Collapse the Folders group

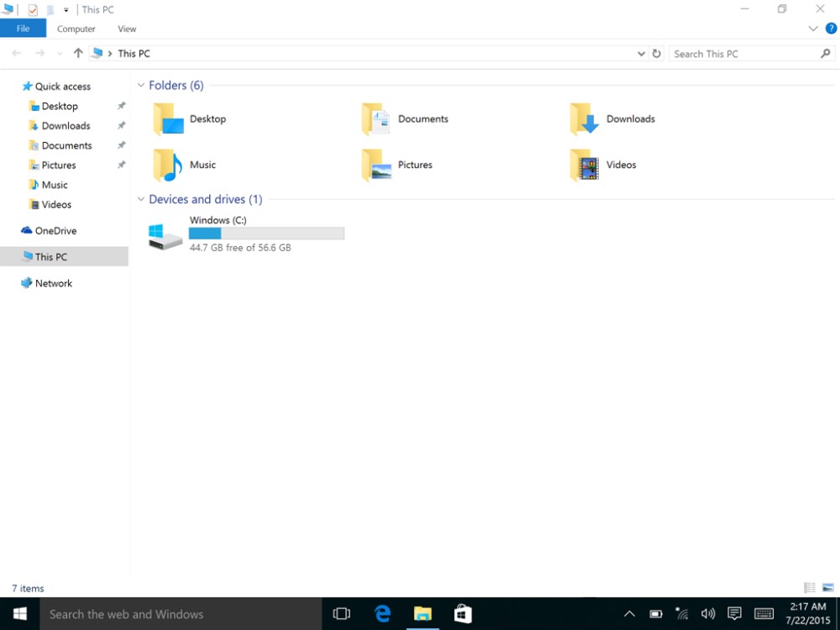tap(141, 86)
